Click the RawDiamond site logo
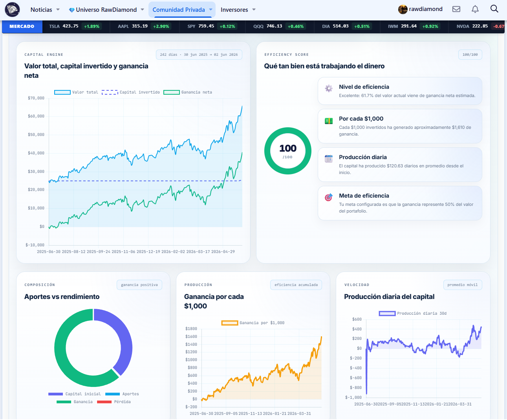The height and width of the screenshot is (420, 507). click(x=13, y=9)
